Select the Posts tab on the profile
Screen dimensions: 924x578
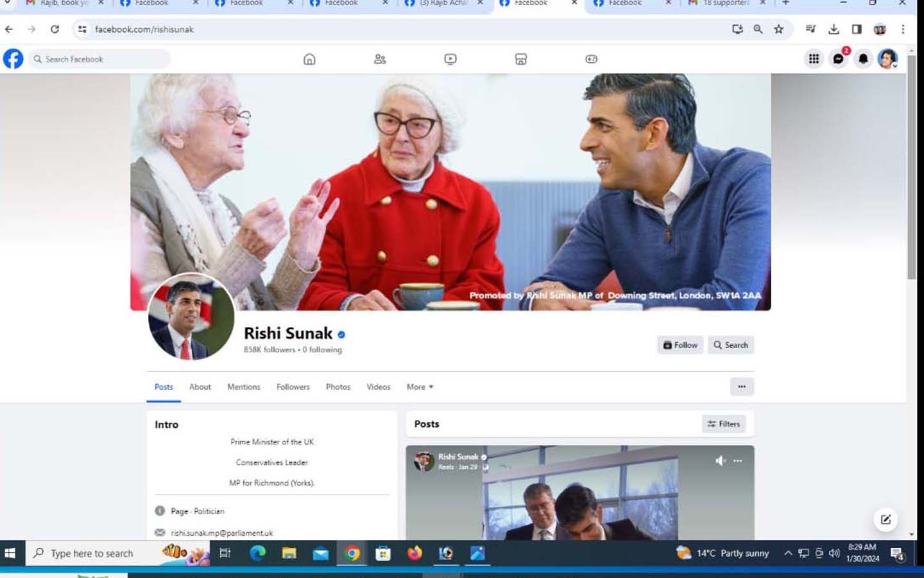[164, 387]
